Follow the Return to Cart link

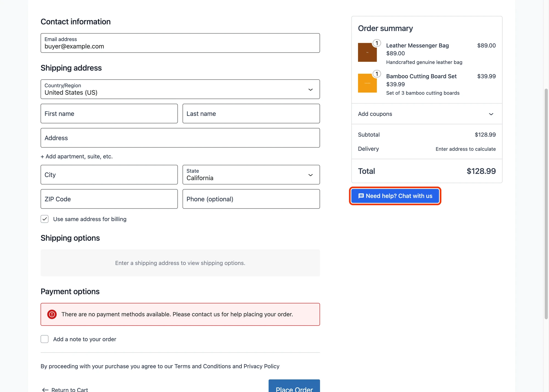[65, 390]
